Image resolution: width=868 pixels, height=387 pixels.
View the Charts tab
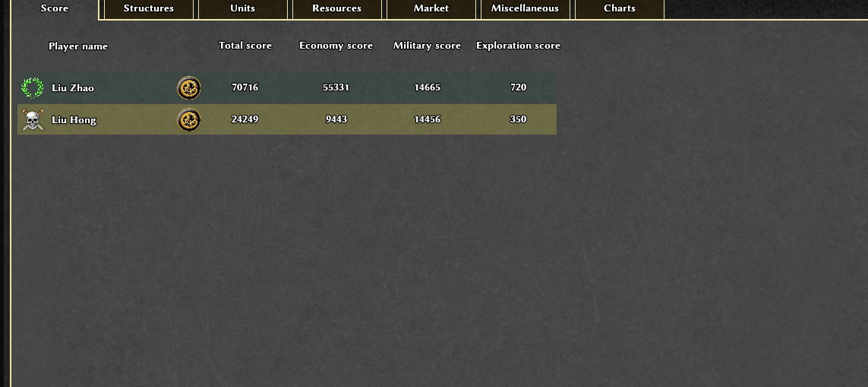click(x=620, y=8)
